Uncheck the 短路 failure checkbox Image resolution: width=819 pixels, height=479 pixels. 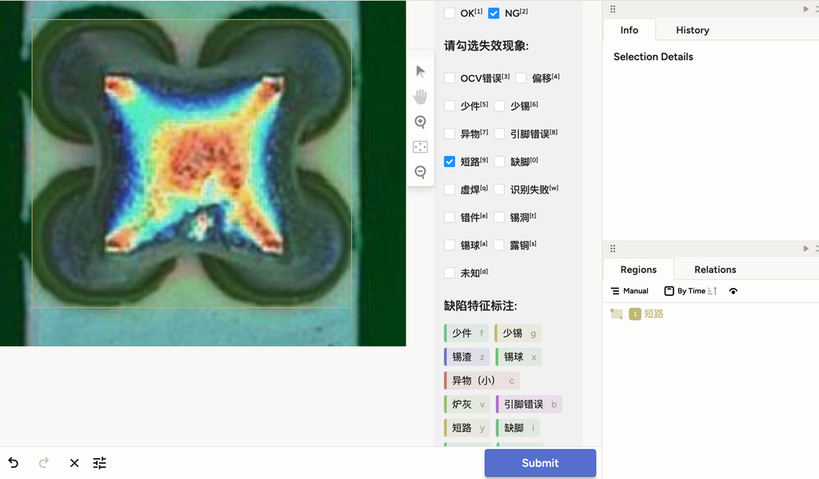pos(449,161)
